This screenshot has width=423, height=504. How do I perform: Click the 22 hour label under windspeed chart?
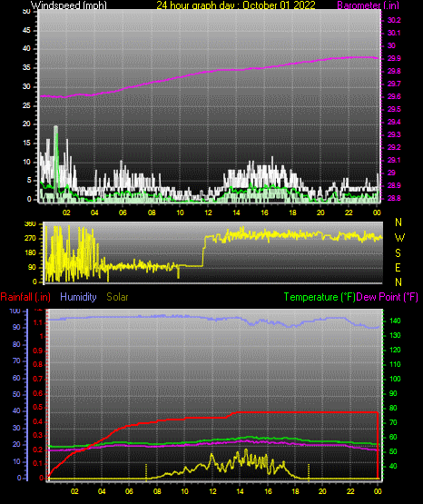349,212
